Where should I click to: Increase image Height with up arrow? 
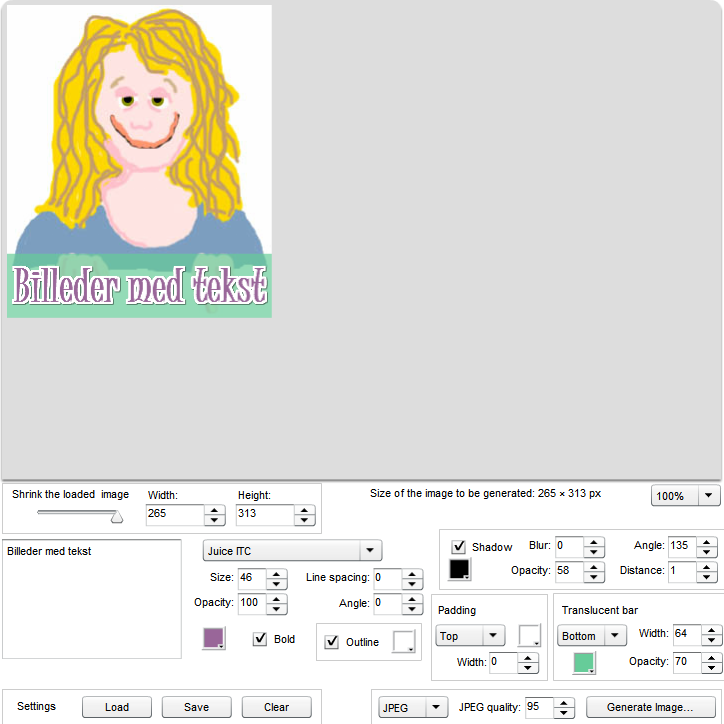pos(304,510)
